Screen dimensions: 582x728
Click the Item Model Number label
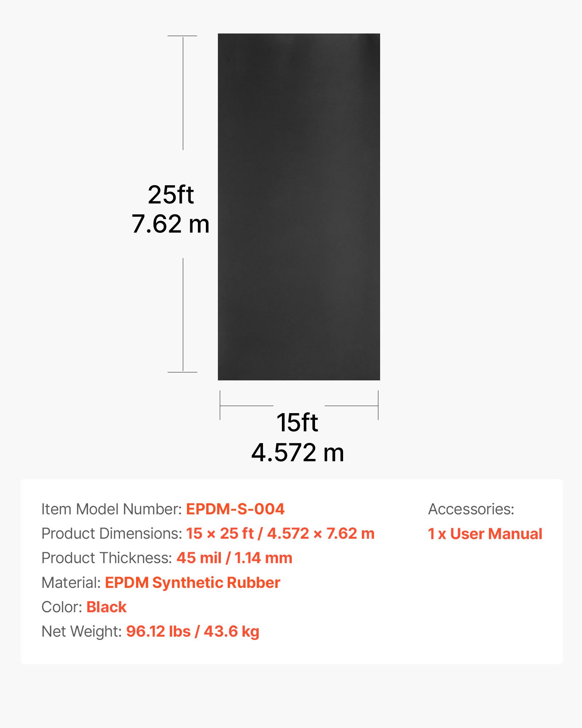point(111,509)
